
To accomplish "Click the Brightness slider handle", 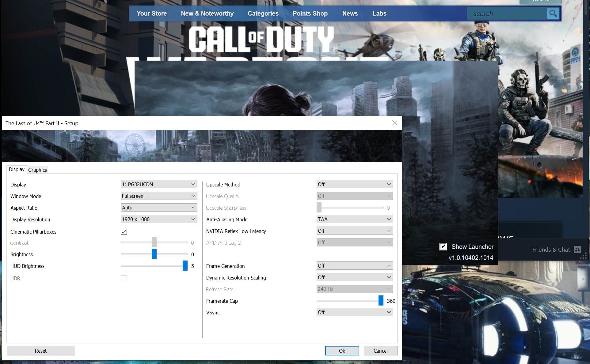I will pyautogui.click(x=154, y=254).
